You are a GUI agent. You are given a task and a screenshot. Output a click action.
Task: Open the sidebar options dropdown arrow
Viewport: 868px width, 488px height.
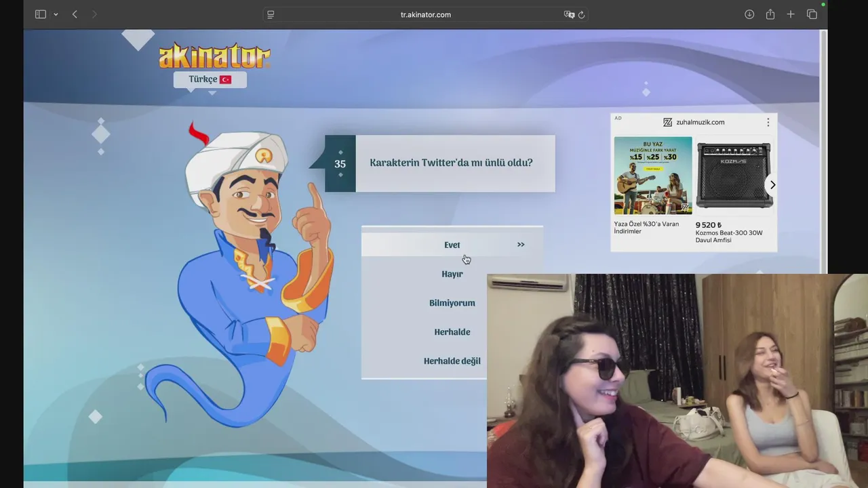[x=56, y=14]
